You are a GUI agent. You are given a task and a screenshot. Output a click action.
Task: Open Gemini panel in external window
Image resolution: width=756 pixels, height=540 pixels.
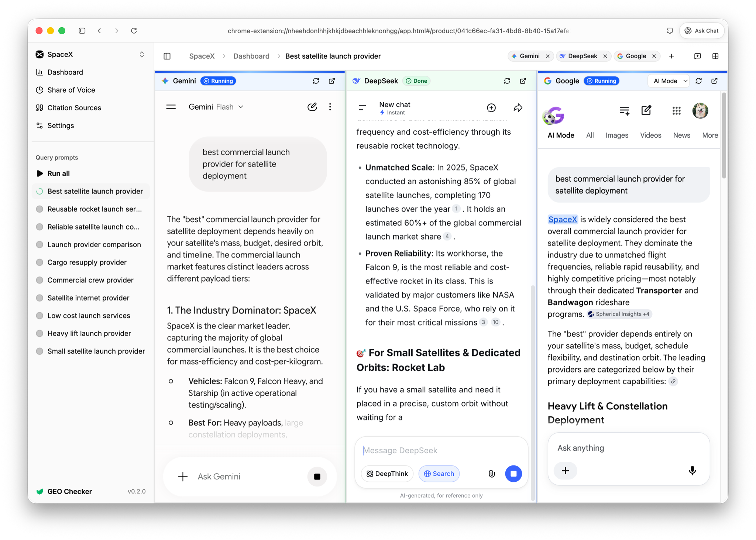[x=332, y=81]
